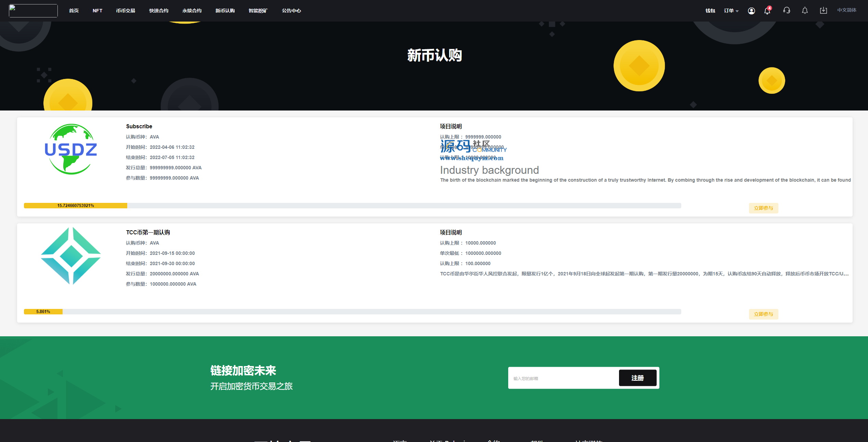
Task: Go to 首页 in the navigation
Action: click(74, 11)
